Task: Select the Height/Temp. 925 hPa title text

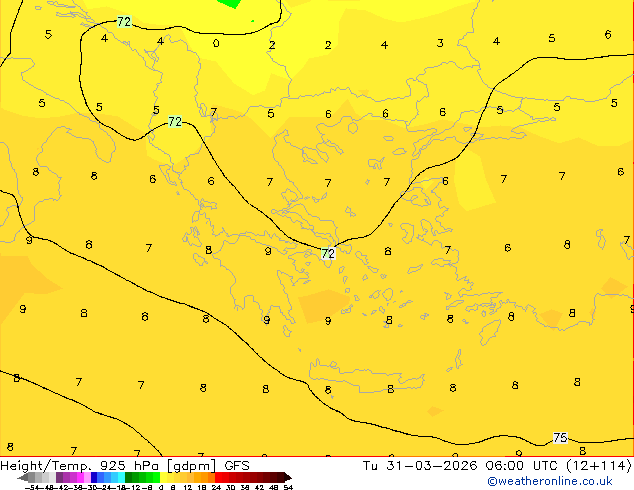Action: point(79,466)
